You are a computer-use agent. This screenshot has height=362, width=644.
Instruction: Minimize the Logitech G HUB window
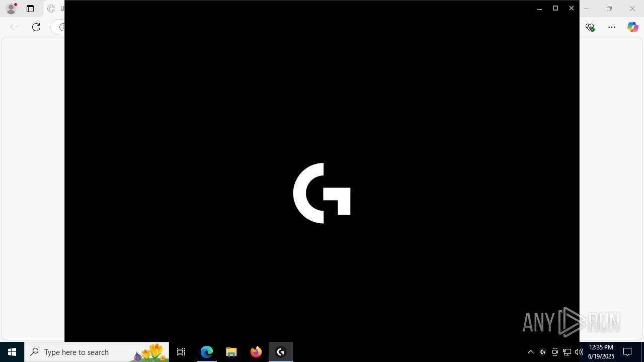[539, 9]
